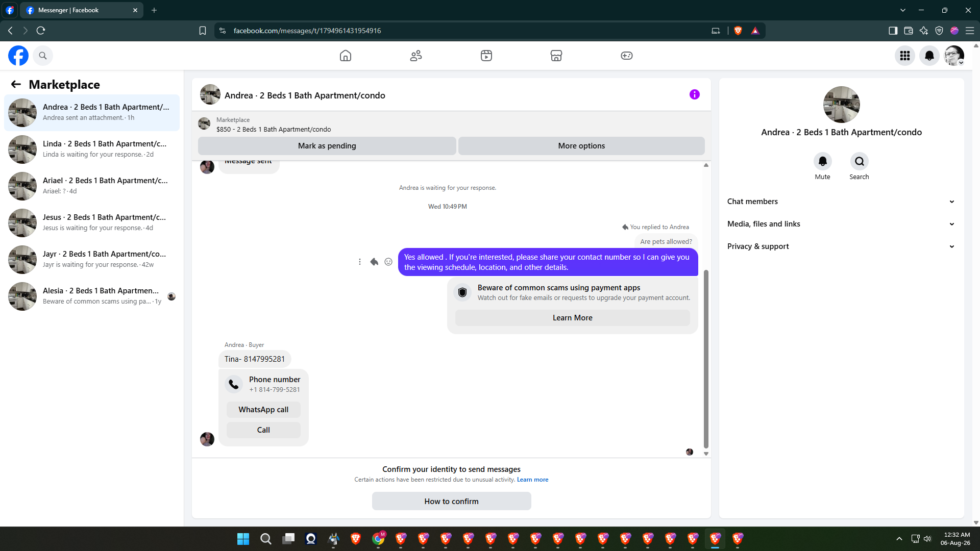React to the sent message with emoji icon
This screenshot has height=551, width=980.
[x=388, y=262]
